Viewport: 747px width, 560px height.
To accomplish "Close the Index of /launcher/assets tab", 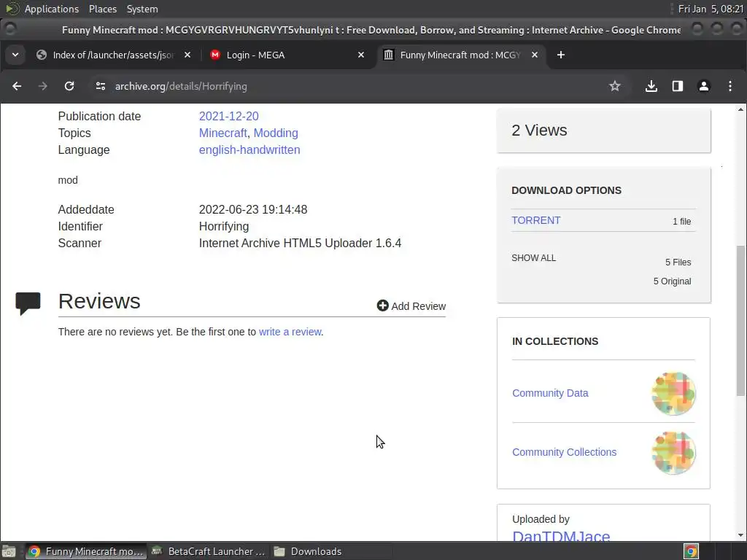I will 187,55.
